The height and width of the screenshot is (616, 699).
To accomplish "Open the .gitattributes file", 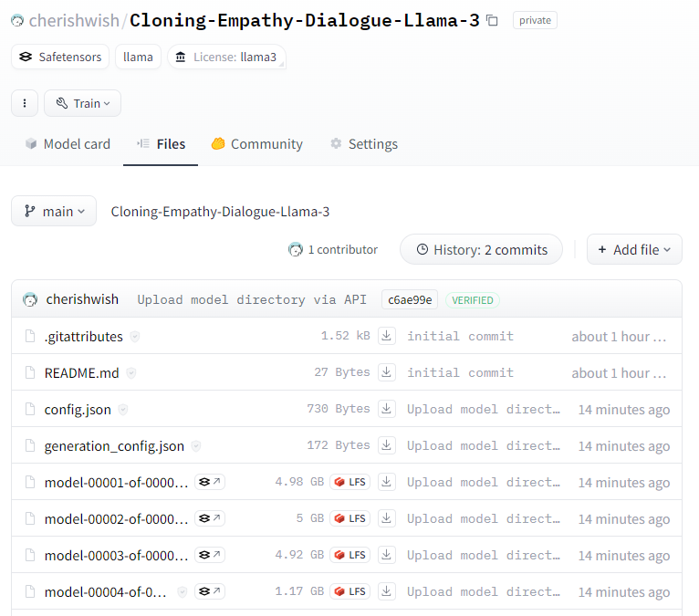I will point(83,337).
